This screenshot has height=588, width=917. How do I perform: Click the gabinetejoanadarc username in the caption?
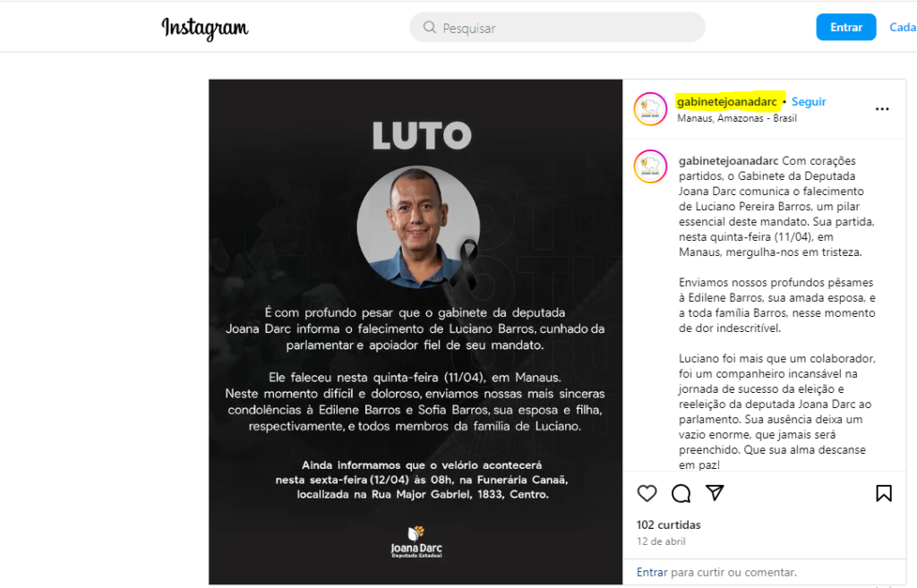tap(728, 161)
